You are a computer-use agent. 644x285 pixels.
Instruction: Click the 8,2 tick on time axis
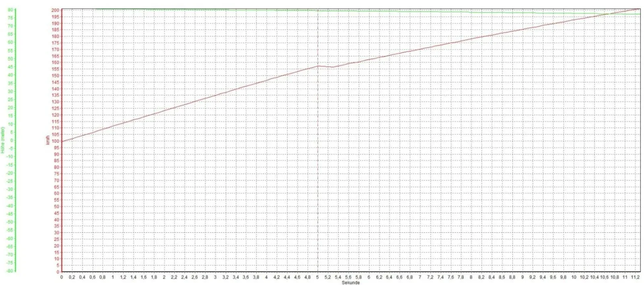pos(481,277)
